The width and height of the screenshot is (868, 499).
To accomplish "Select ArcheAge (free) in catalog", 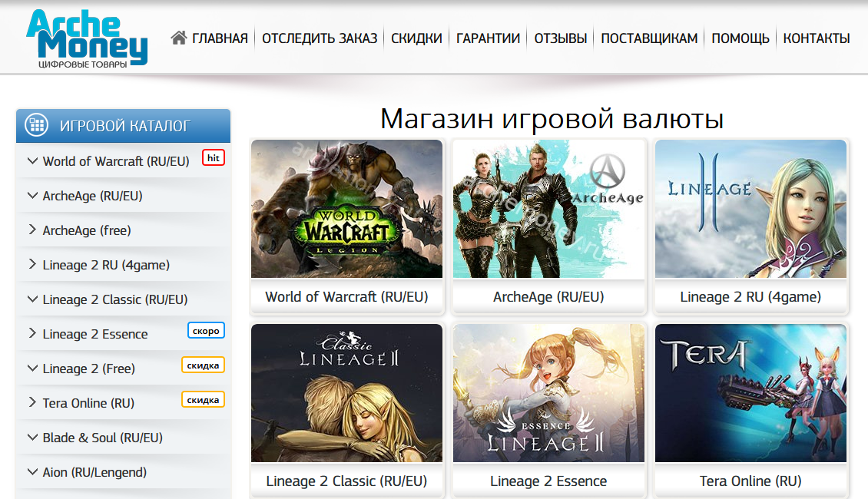I will 87,230.
